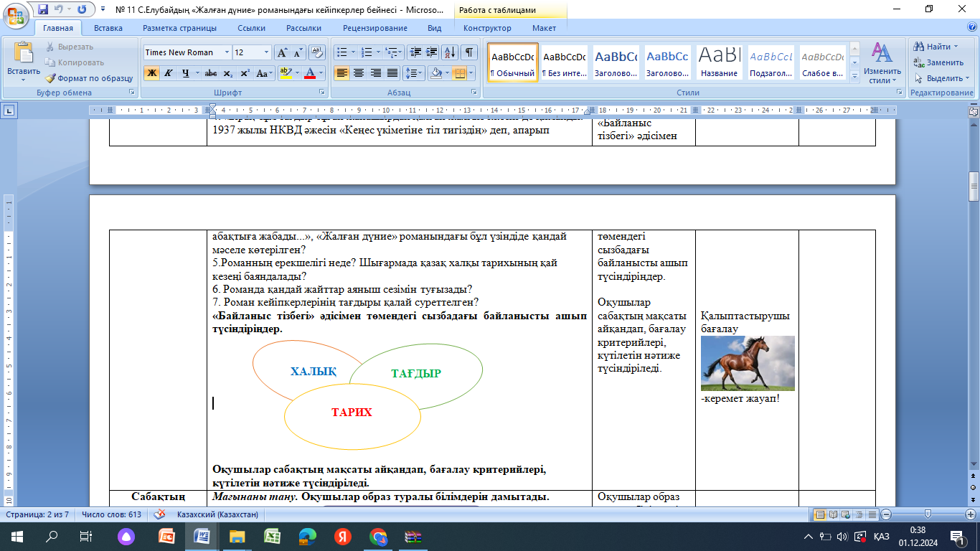Switch to the Конструктор tab
This screenshot has height=551, width=980.
[x=487, y=28]
